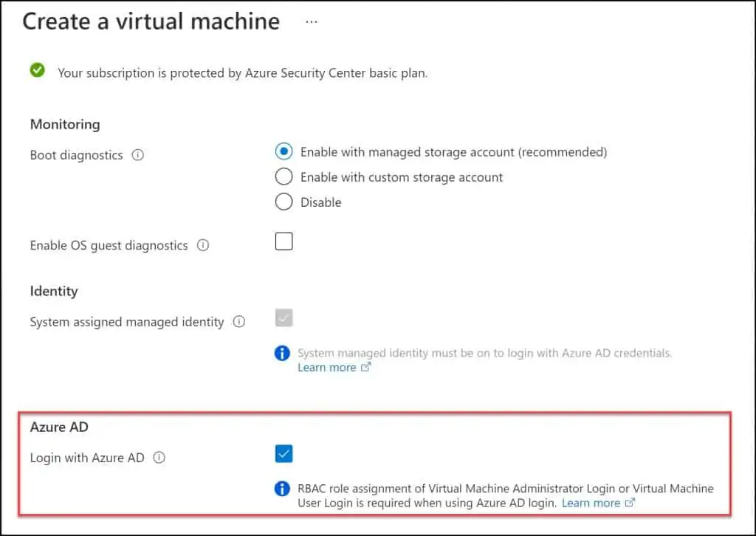Click the RBAC role assignment notice text
Viewport: 756px width, 536px height.
(505, 495)
